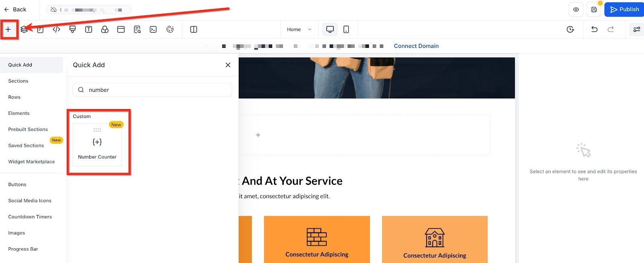This screenshot has width=644, height=263.
Task: Switch to mobile view
Action: tap(346, 29)
